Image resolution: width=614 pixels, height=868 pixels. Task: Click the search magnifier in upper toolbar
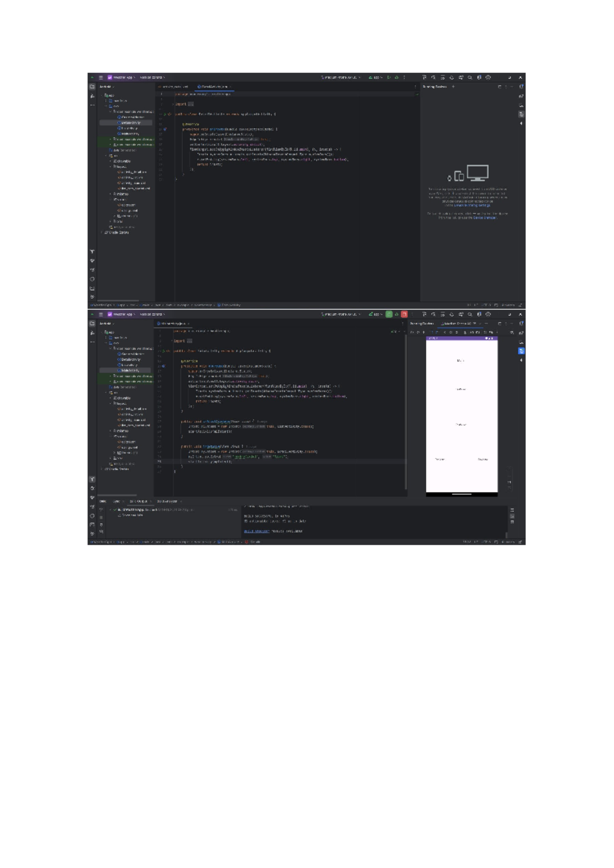point(470,78)
